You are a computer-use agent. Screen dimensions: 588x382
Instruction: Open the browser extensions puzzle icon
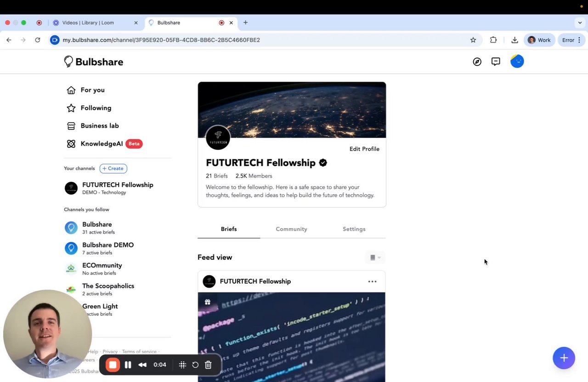click(493, 40)
